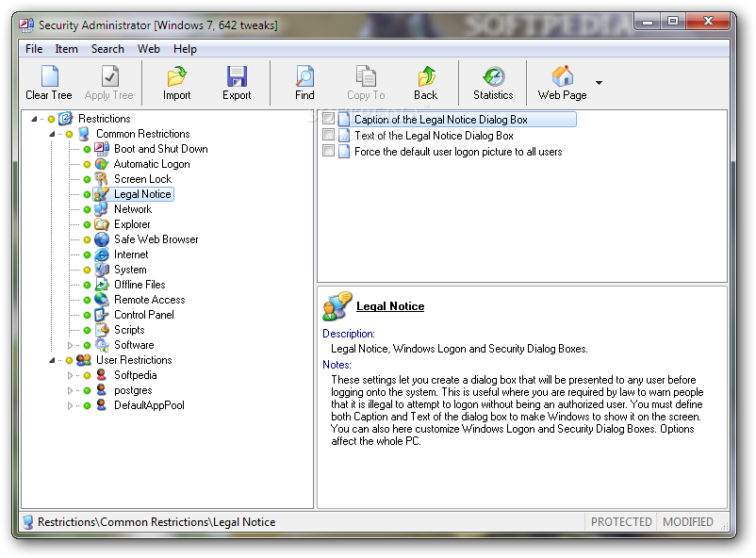Image resolution: width=756 pixels, height=558 pixels.
Task: Click the Internet Explorer icon in tree
Action: (102, 254)
